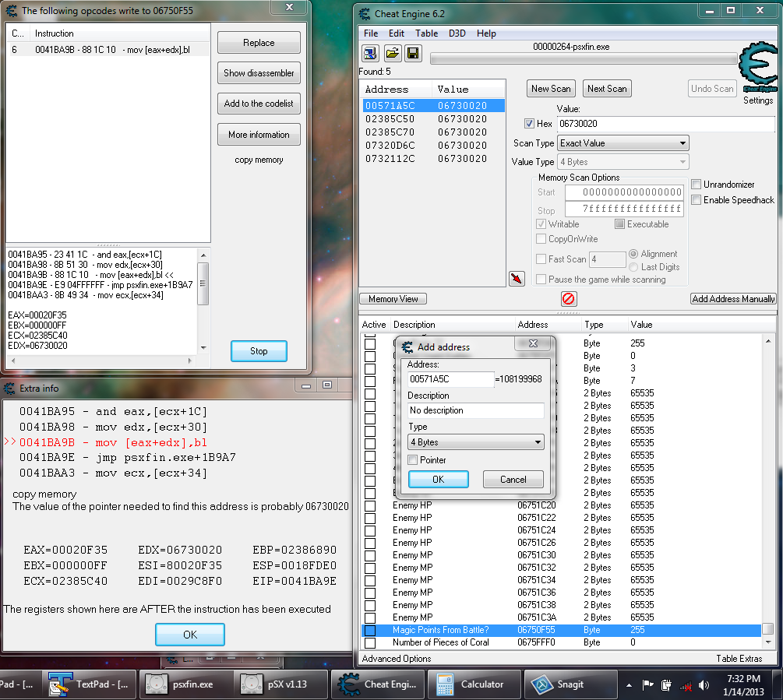Tick the Pointer checkbox in Add address
Image resolution: width=783 pixels, height=700 pixels.
413,460
